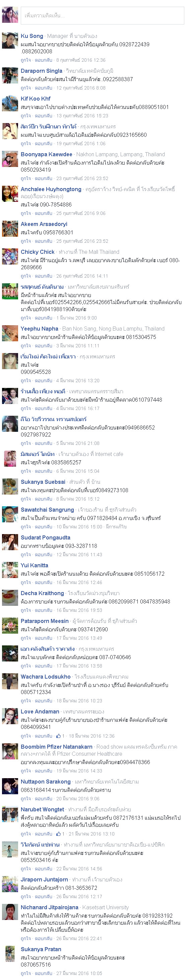Open Kif Koo Khf's truck avatar

10,103
